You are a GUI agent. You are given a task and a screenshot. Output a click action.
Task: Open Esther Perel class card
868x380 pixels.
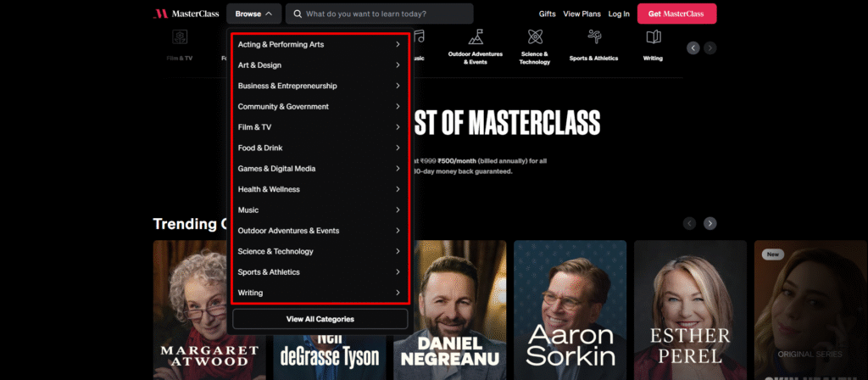pos(690,310)
